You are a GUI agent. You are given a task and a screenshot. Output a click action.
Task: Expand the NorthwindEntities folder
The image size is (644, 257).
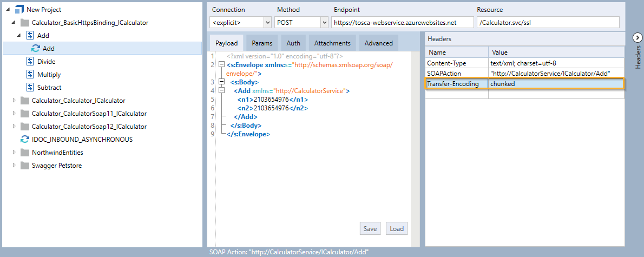pyautogui.click(x=14, y=153)
